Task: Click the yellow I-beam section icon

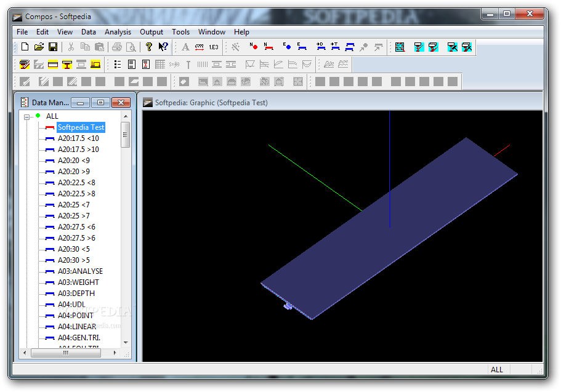Action: tap(67, 65)
